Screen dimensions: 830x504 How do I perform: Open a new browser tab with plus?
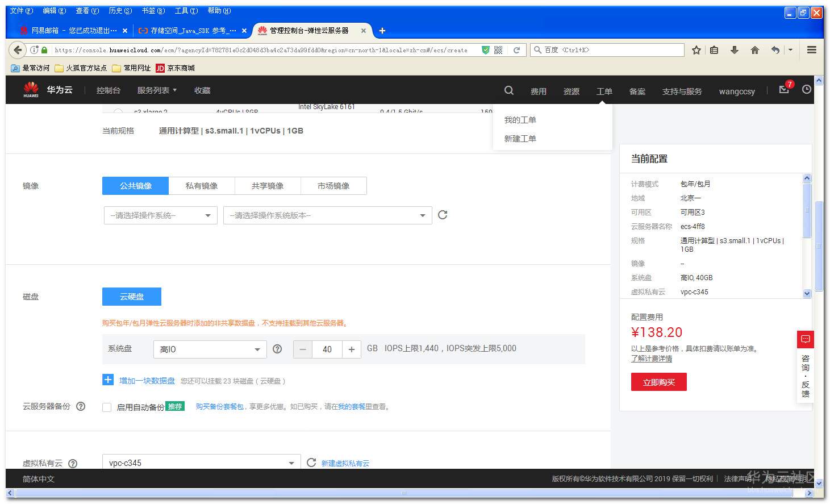point(382,31)
